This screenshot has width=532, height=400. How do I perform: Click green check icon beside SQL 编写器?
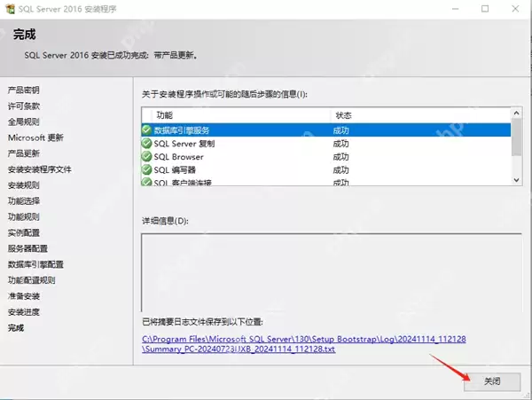coord(146,169)
